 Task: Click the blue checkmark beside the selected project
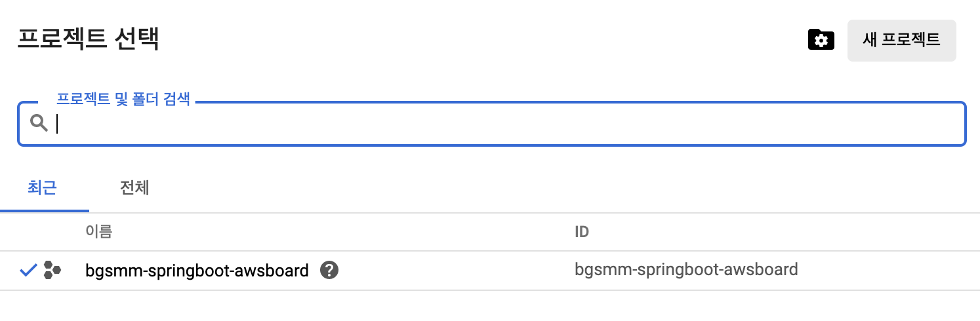(x=28, y=270)
